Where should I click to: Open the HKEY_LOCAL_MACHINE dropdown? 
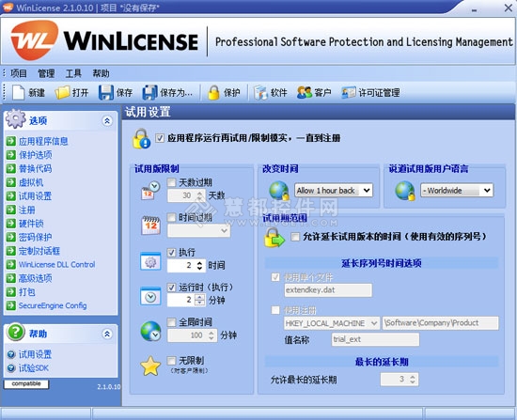point(332,323)
